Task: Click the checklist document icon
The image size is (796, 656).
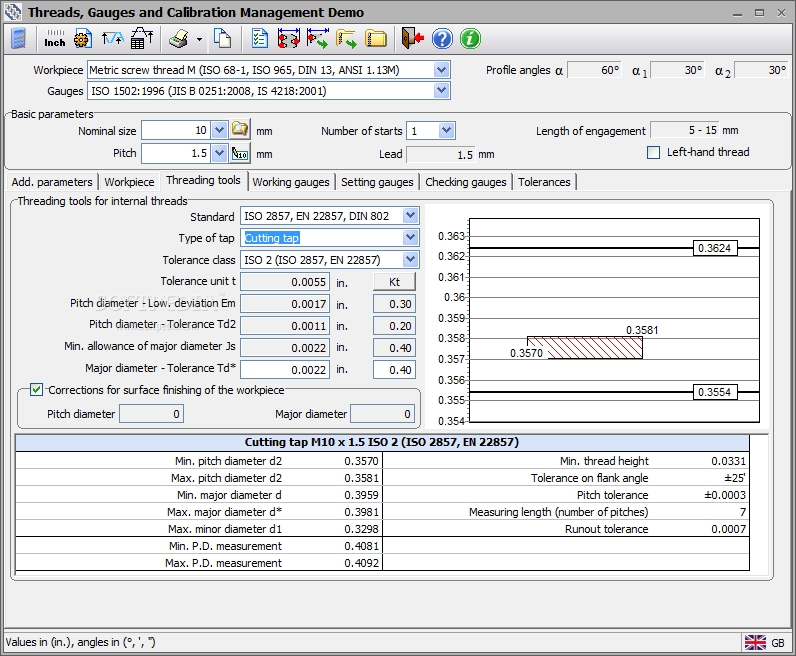Action: click(260, 39)
